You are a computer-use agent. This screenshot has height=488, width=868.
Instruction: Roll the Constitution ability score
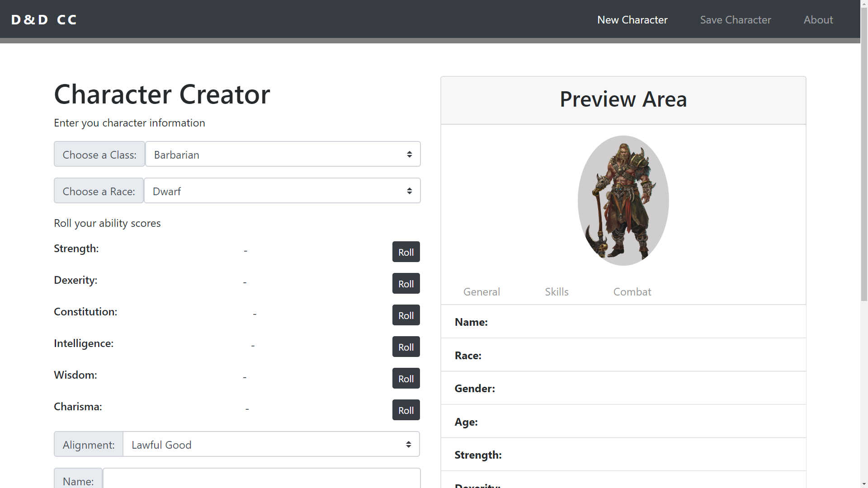coord(406,315)
